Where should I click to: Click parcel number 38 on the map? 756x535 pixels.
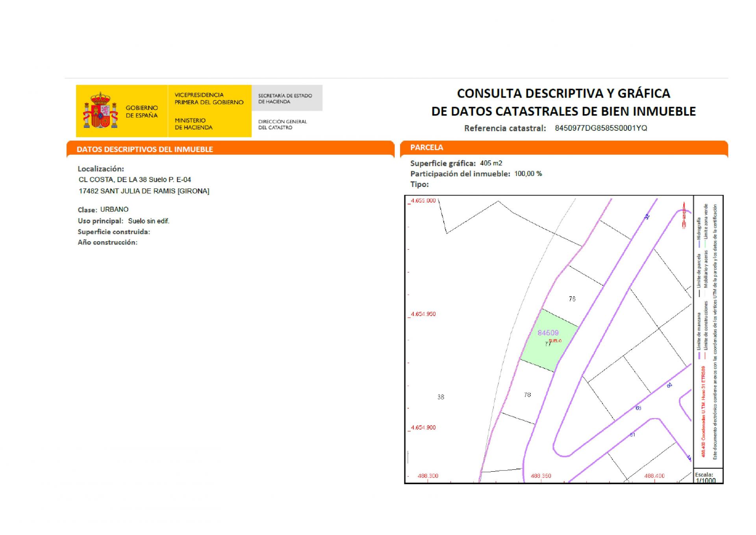click(x=441, y=397)
